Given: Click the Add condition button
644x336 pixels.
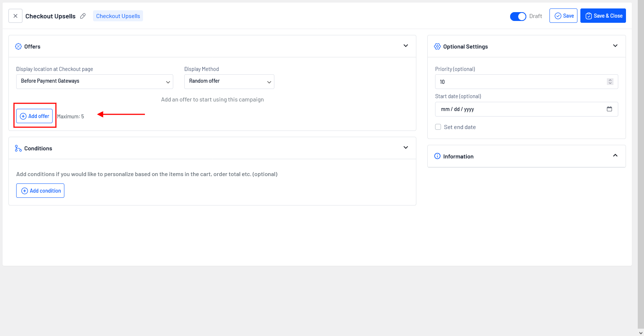Looking at the screenshot, I should coord(40,191).
